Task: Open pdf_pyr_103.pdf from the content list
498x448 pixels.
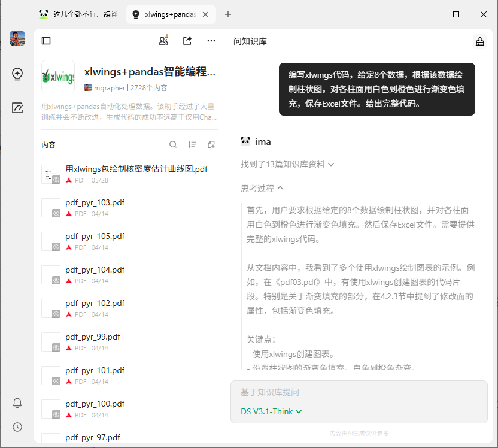Action: pos(96,203)
